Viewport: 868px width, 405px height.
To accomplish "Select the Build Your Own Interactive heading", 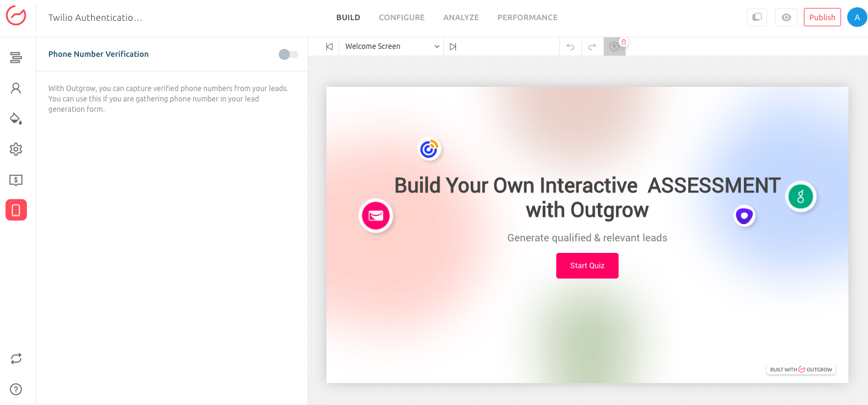I will point(587,197).
